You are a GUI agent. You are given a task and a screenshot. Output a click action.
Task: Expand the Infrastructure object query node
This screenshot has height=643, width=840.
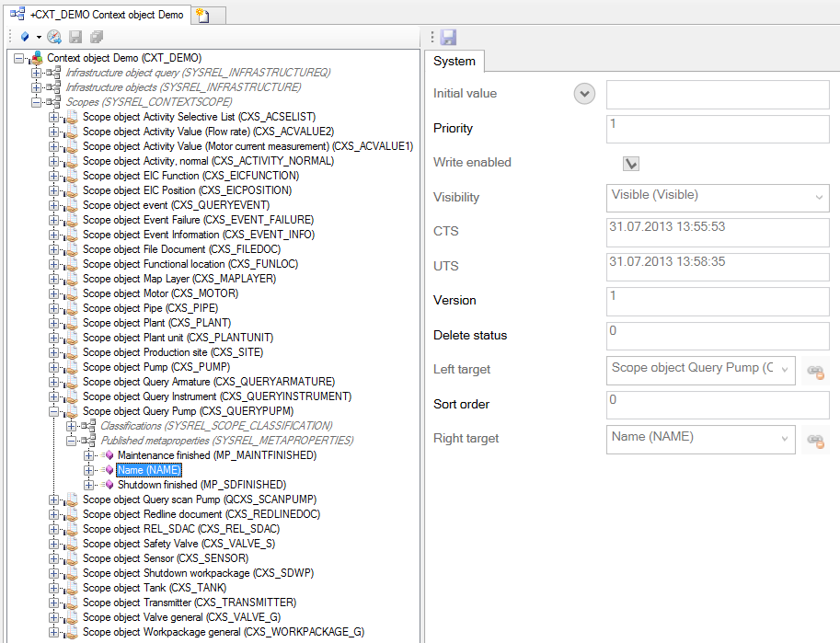tap(37, 73)
